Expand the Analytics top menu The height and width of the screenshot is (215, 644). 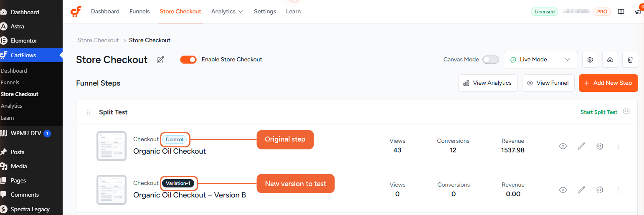pos(227,12)
